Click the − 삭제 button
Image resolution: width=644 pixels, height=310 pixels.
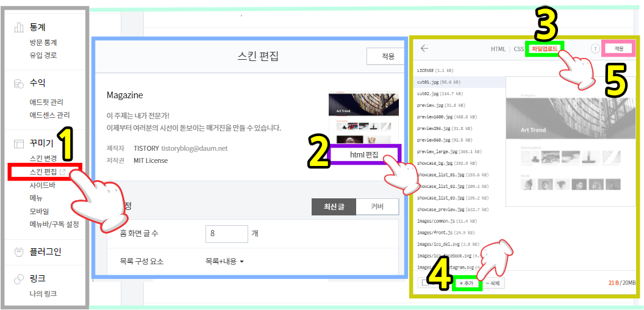tap(493, 283)
